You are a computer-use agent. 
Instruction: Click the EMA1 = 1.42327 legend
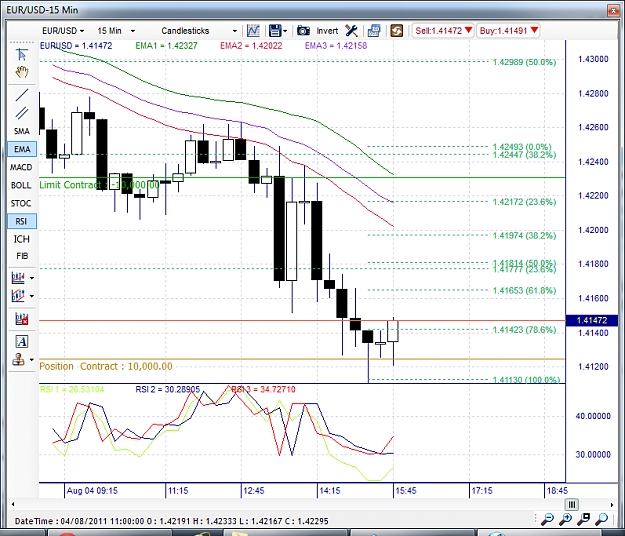[x=166, y=46]
